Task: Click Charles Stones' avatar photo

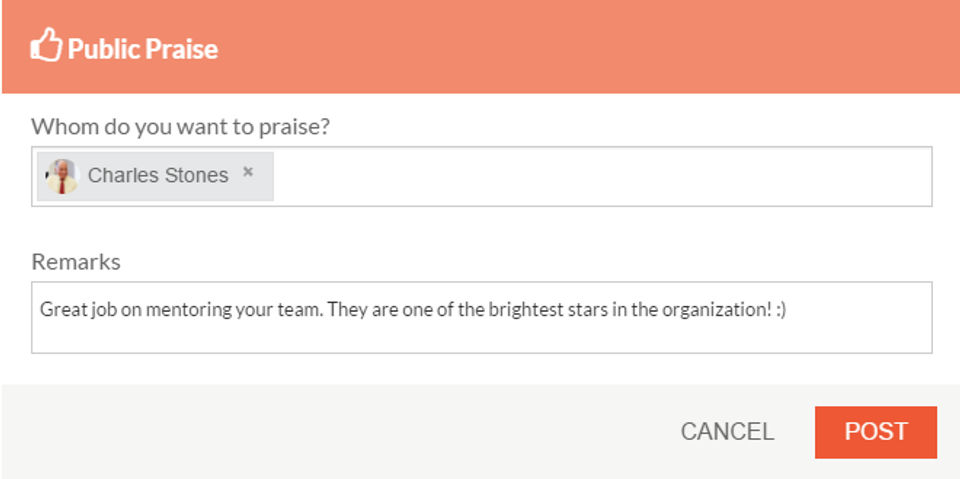Action: pyautogui.click(x=62, y=176)
